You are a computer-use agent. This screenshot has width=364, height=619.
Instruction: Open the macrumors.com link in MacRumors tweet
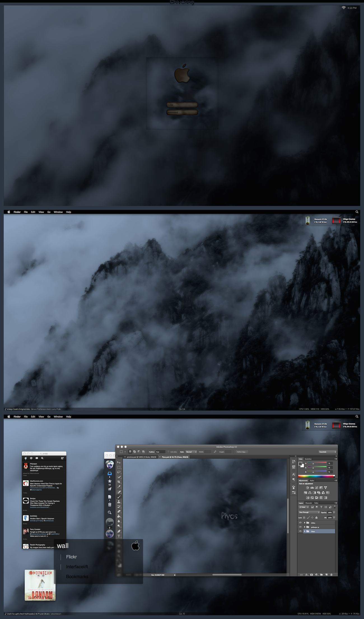(43, 488)
